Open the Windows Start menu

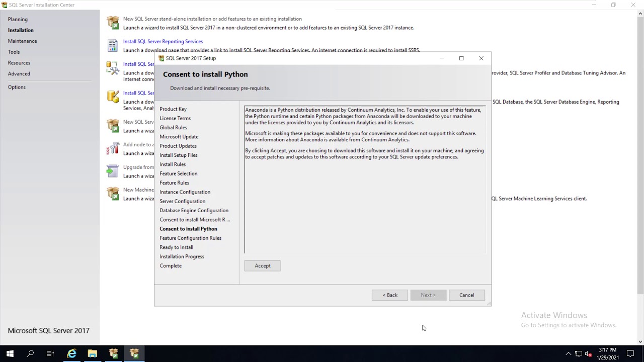click(10, 353)
